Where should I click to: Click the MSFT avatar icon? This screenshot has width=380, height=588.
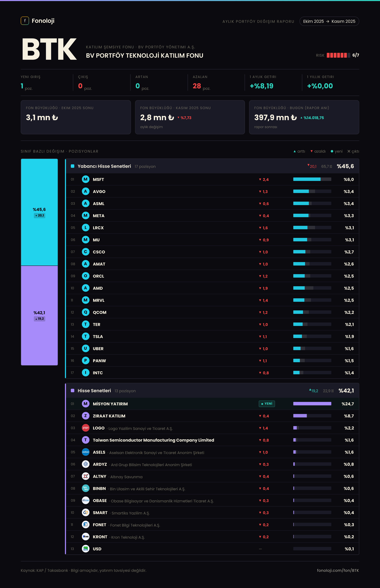[x=86, y=179]
